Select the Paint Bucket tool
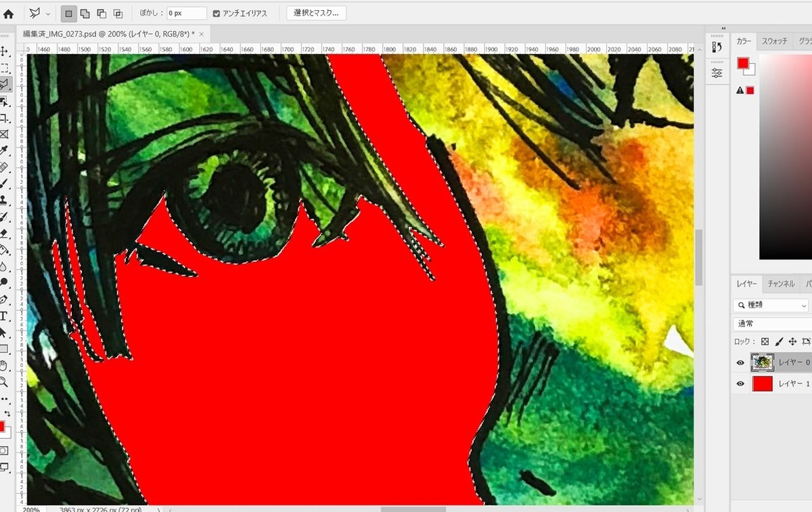The image size is (812, 512). click(4, 250)
